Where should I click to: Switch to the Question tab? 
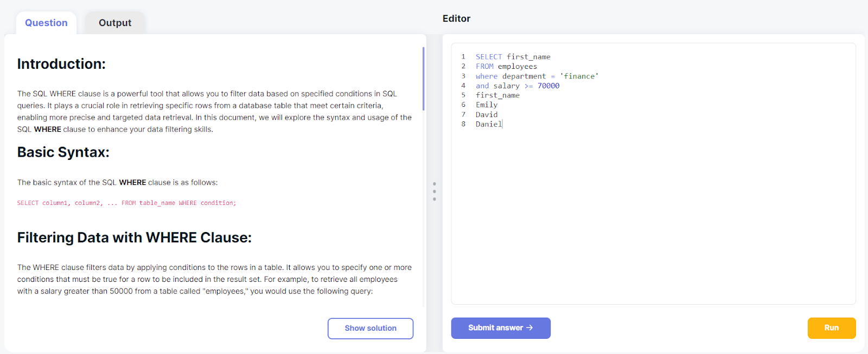click(x=46, y=23)
